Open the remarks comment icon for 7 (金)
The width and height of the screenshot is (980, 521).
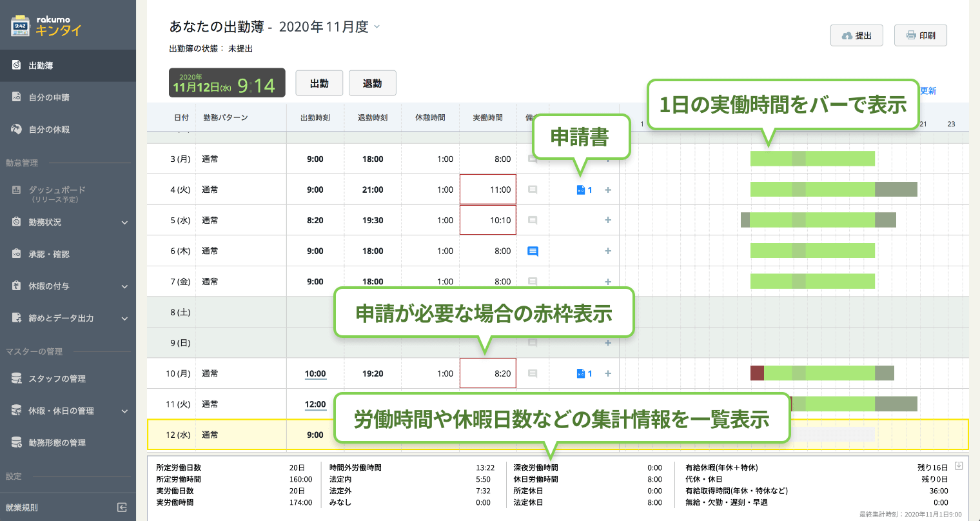[x=533, y=282]
